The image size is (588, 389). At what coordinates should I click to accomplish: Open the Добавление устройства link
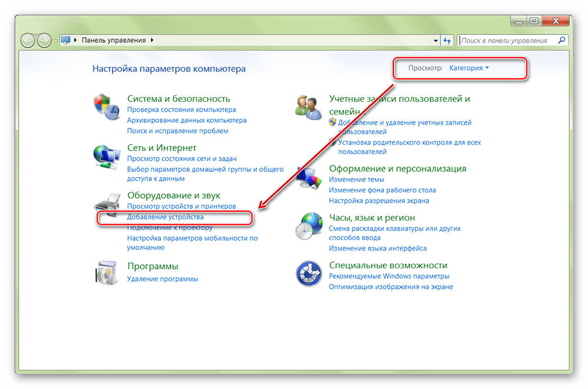(165, 217)
